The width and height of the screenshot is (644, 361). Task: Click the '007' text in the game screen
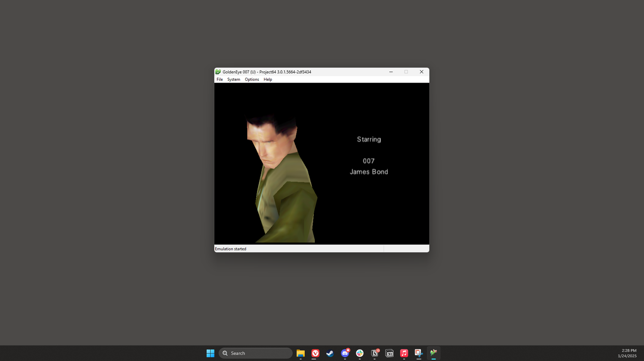[x=369, y=161]
